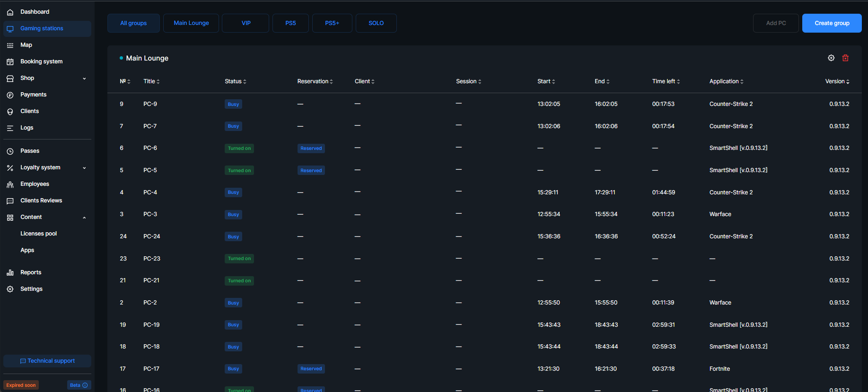Delete Main Lounge group via trash icon
868x392 pixels.
845,58
